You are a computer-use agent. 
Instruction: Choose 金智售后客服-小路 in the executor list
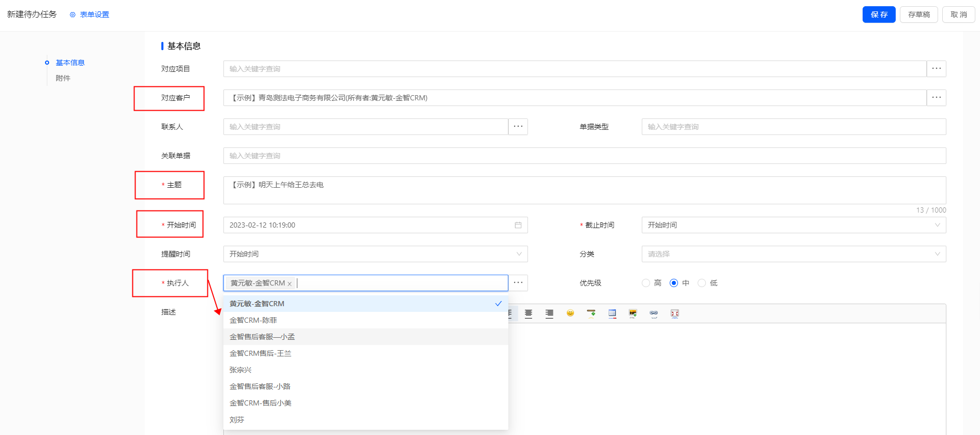pos(366,386)
